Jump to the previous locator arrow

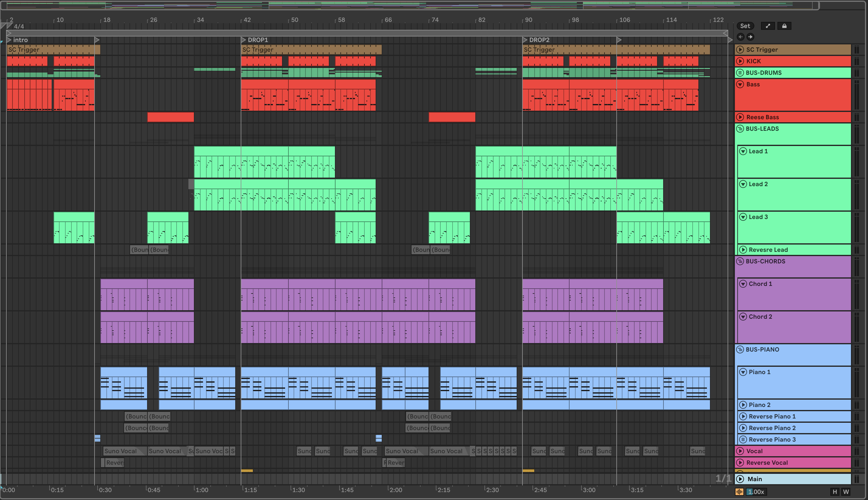[x=740, y=37]
